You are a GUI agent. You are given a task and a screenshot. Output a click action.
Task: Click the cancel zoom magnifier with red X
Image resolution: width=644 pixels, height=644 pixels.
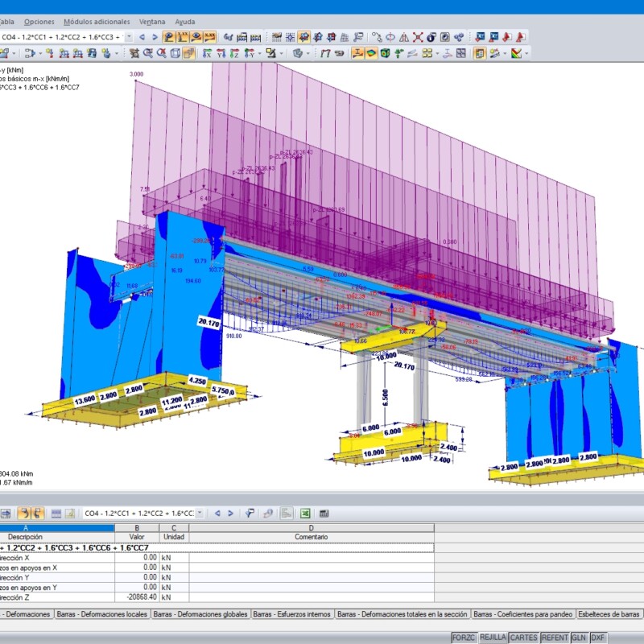(162, 53)
